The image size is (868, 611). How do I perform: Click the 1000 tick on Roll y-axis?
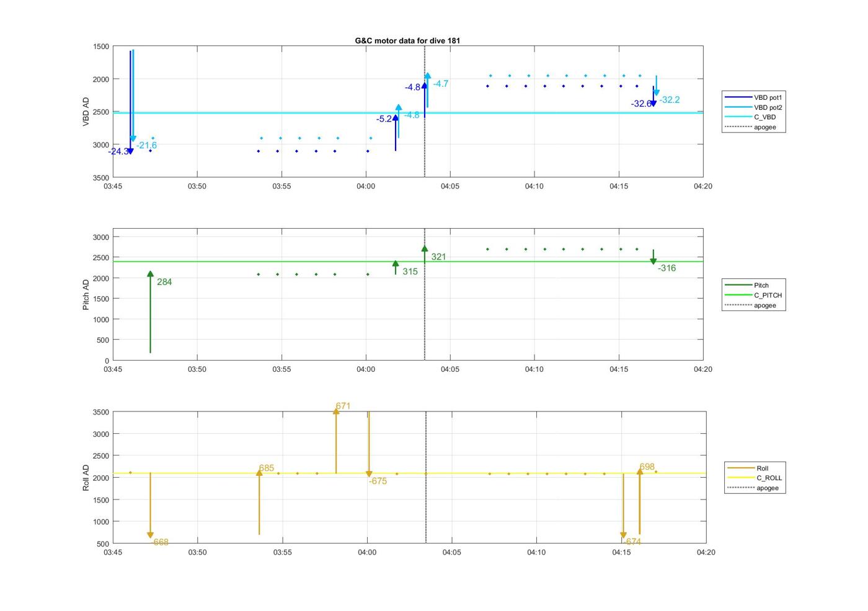point(100,522)
